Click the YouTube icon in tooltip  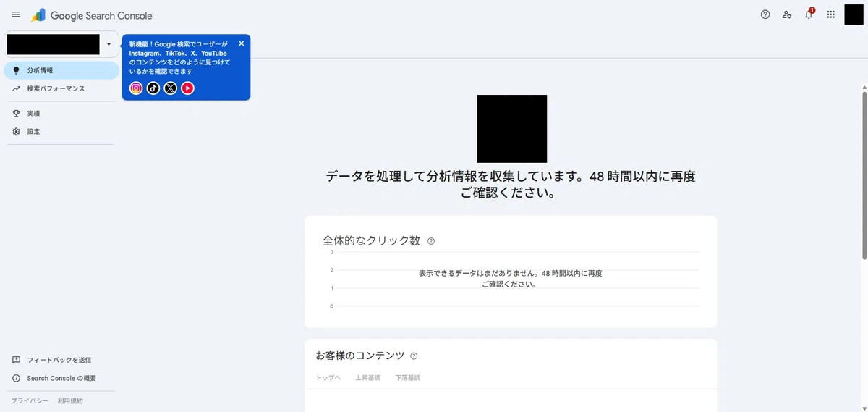187,88
